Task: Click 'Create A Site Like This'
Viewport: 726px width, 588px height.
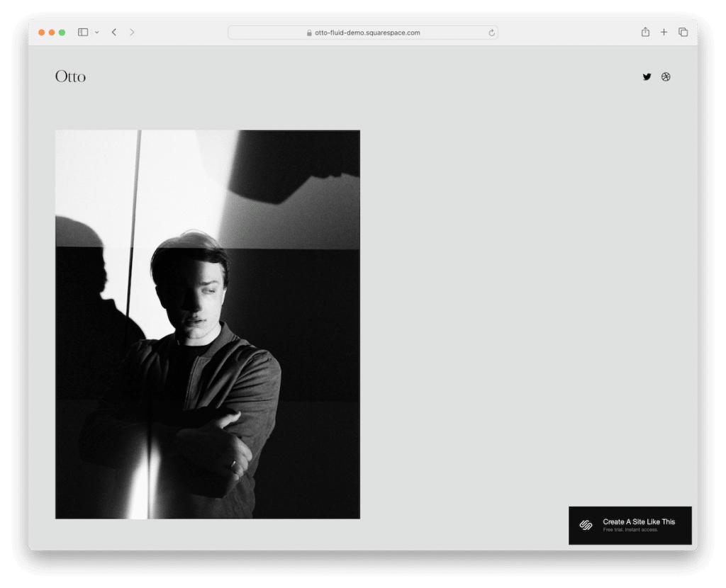Action: (639, 521)
